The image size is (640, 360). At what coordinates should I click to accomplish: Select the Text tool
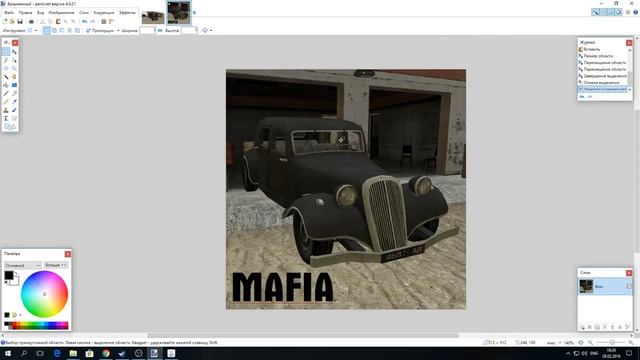6,118
